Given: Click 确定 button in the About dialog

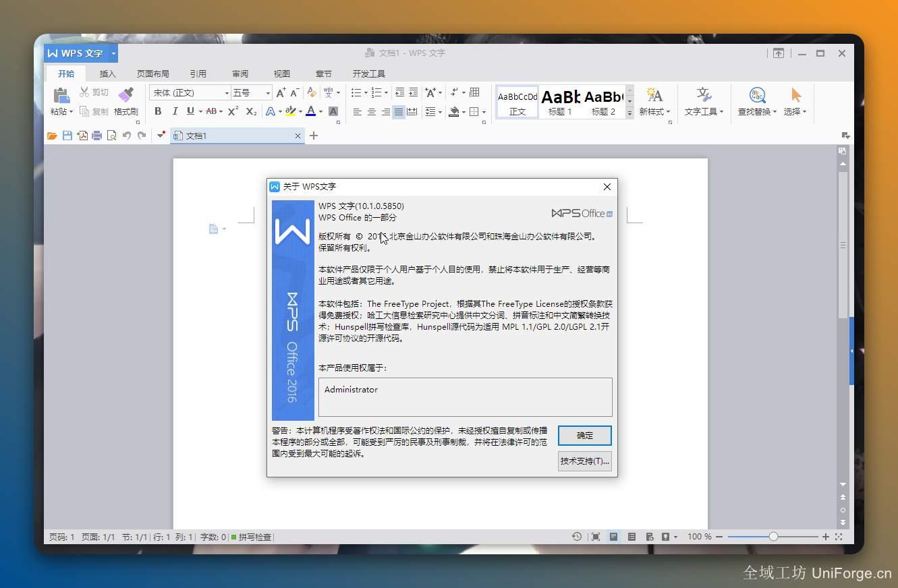Looking at the screenshot, I should click(x=585, y=436).
